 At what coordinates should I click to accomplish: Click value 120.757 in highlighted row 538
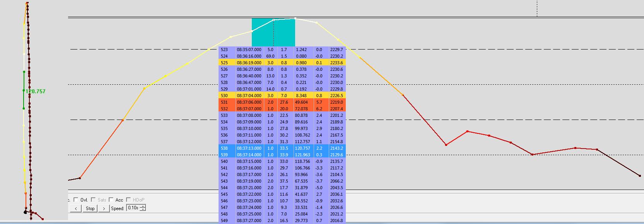(302, 148)
